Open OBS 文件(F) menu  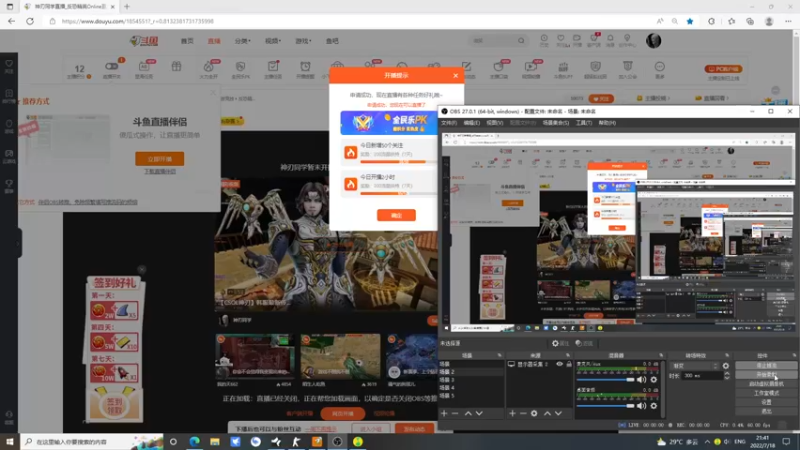pyautogui.click(x=448, y=123)
